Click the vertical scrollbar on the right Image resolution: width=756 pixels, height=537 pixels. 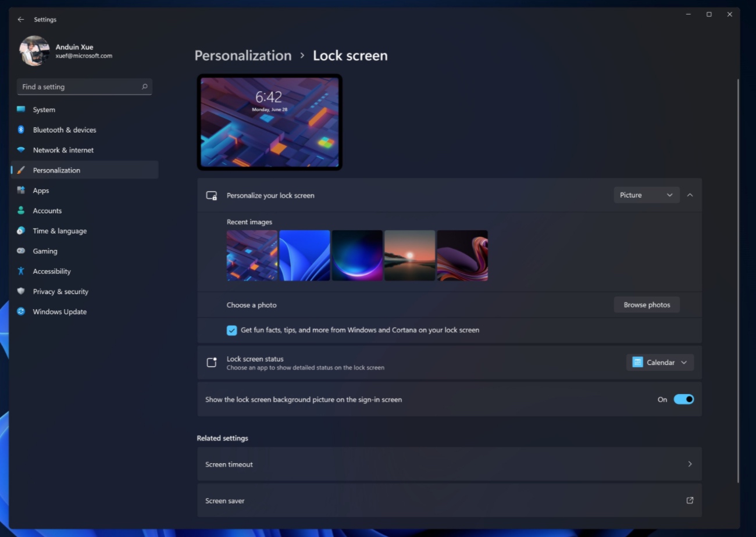coord(738,281)
